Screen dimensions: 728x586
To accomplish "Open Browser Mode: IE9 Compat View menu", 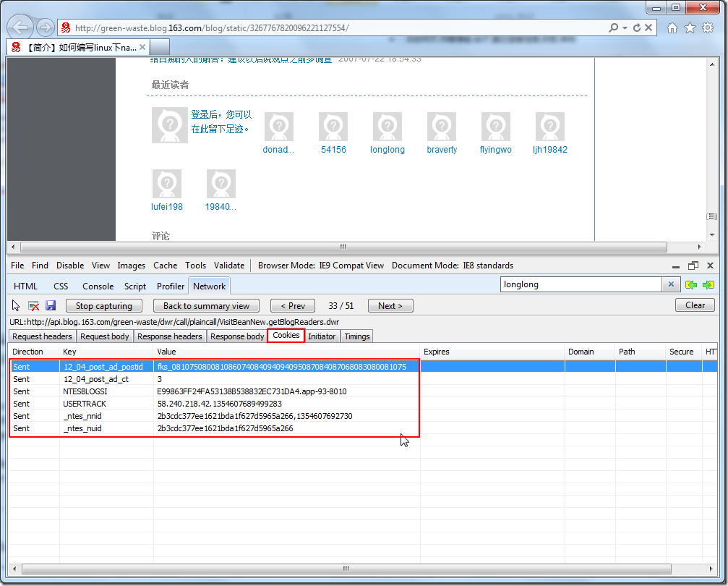I will [321, 266].
